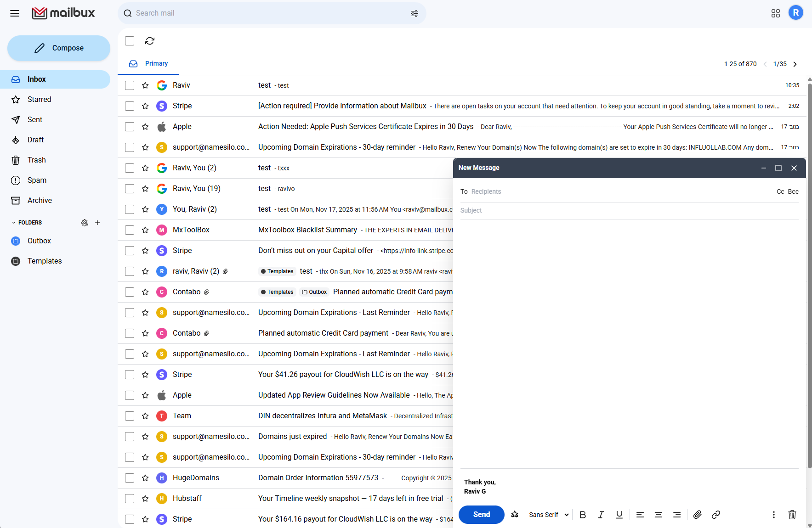Tick the select-all messages checkbox
812x528 pixels.
tap(130, 41)
